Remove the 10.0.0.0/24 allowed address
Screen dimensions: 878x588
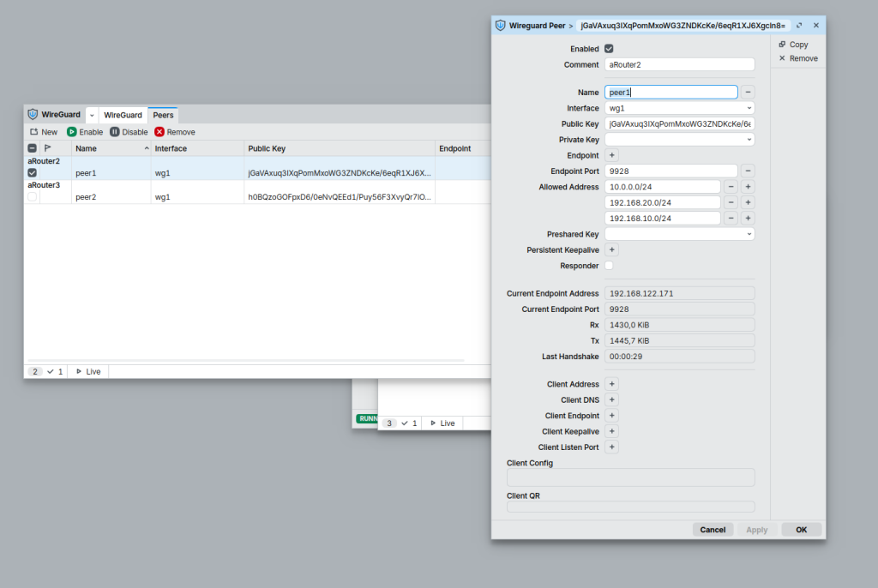[731, 187]
